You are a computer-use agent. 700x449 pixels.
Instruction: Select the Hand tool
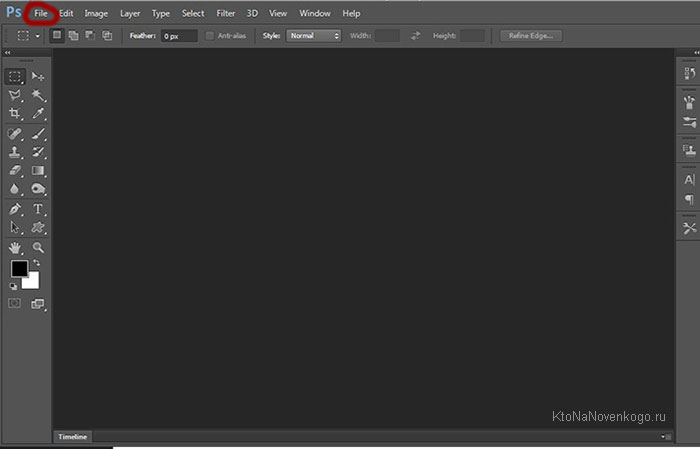15,247
